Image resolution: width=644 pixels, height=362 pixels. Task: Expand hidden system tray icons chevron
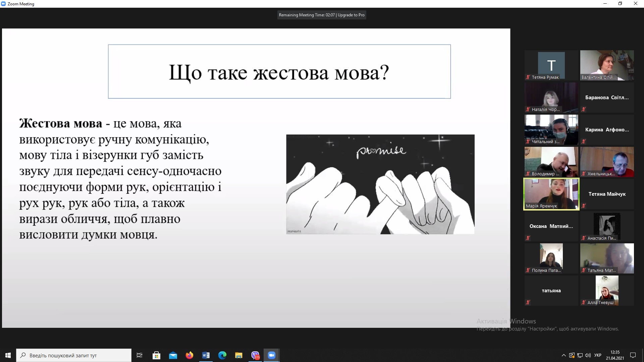pyautogui.click(x=563, y=355)
